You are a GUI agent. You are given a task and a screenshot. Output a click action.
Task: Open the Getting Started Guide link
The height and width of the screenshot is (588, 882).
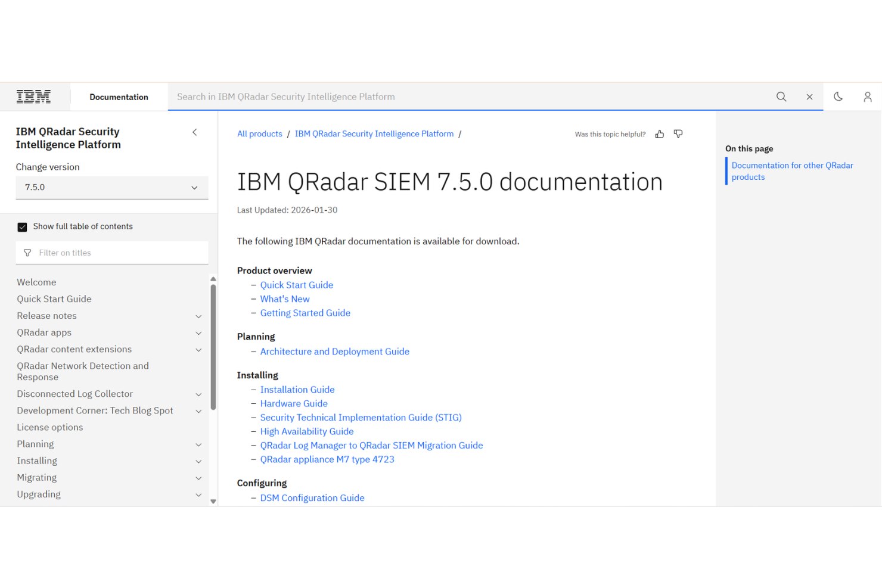305,313
